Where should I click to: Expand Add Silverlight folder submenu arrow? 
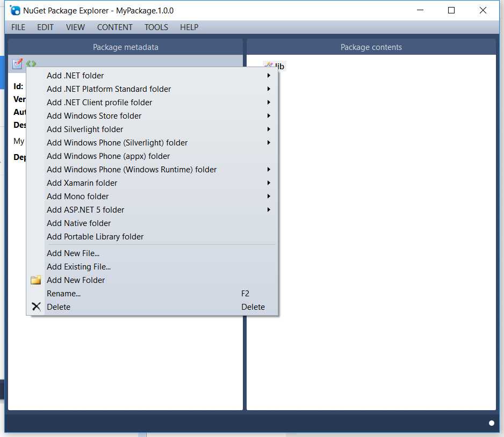click(269, 129)
